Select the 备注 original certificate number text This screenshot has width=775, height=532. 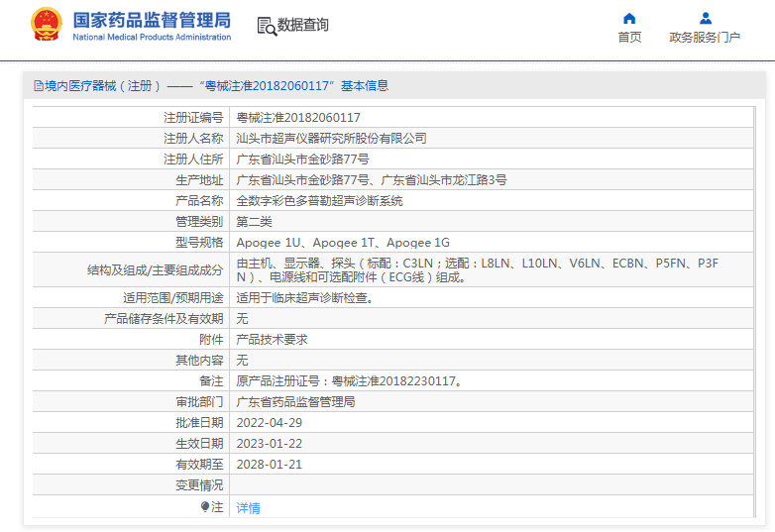349,381
